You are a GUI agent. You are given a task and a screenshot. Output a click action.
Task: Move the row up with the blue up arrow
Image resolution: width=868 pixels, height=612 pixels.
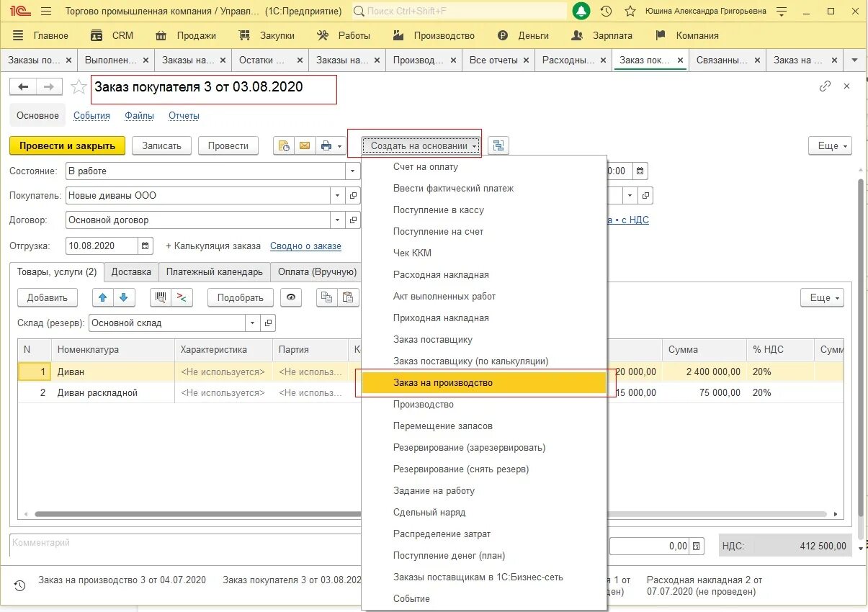click(x=103, y=297)
